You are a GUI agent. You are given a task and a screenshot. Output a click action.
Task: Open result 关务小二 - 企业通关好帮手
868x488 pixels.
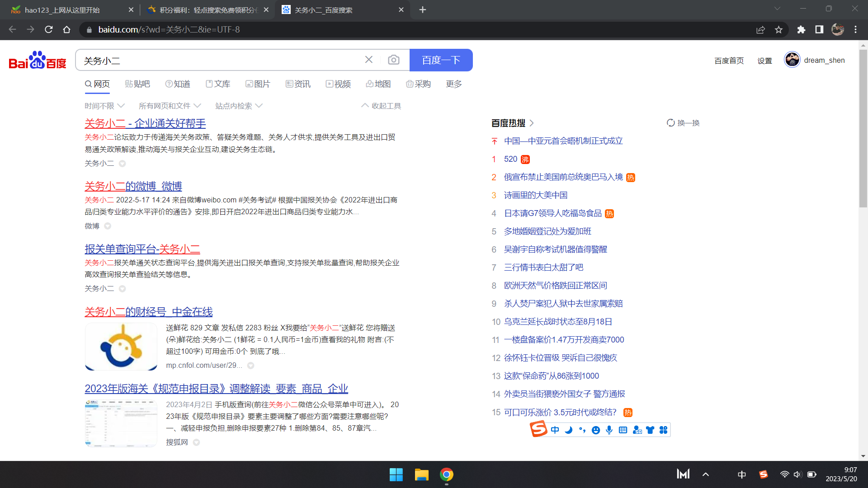145,123
